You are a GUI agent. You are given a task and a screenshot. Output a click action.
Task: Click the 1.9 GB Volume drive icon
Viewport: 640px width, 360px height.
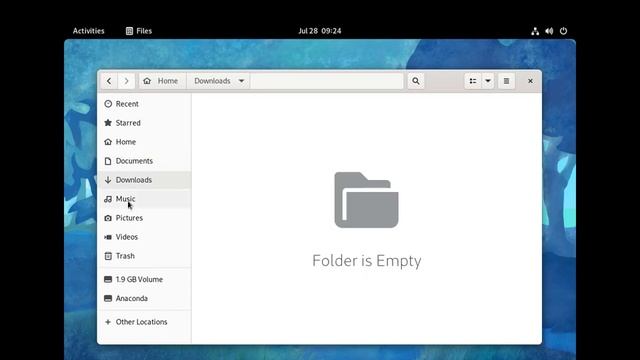point(108,279)
